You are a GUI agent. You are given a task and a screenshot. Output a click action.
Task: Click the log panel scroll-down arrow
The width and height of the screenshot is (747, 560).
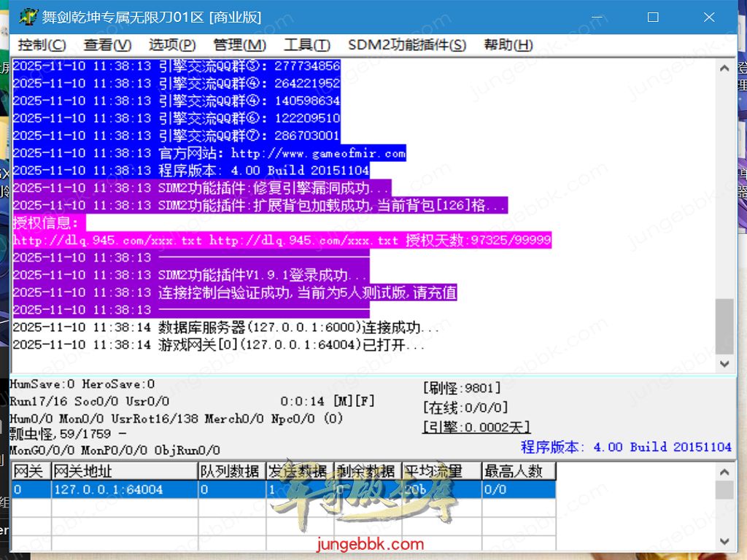[724, 363]
